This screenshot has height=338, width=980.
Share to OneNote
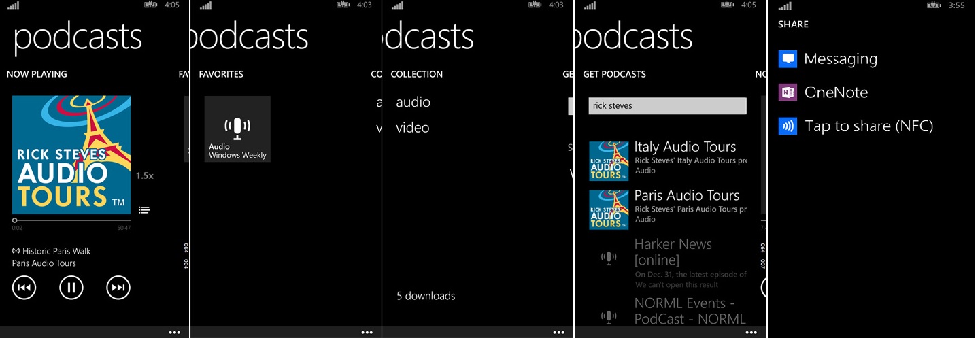click(836, 92)
